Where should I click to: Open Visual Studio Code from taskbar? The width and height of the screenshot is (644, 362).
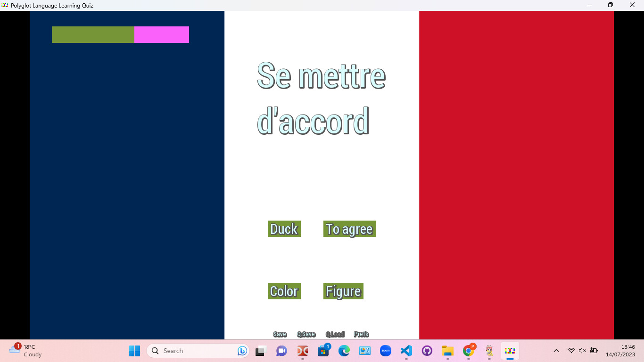pos(406,351)
